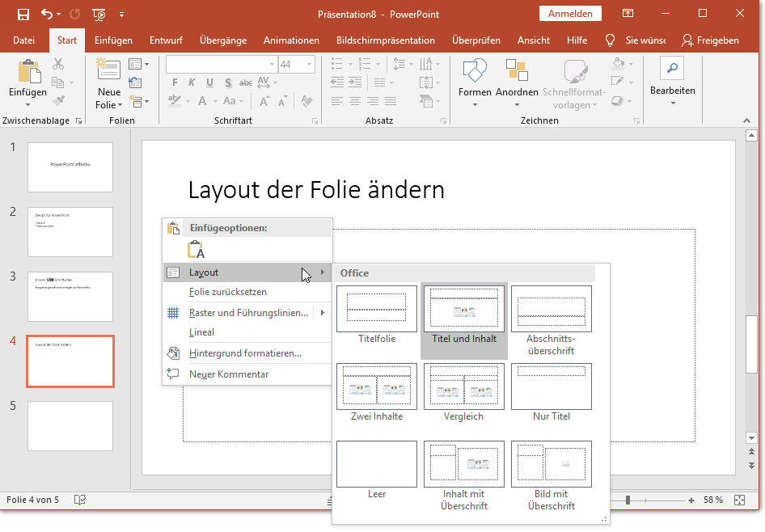The image size is (765, 532).
Task: Toggle centered text alignment
Action: [x=355, y=101]
